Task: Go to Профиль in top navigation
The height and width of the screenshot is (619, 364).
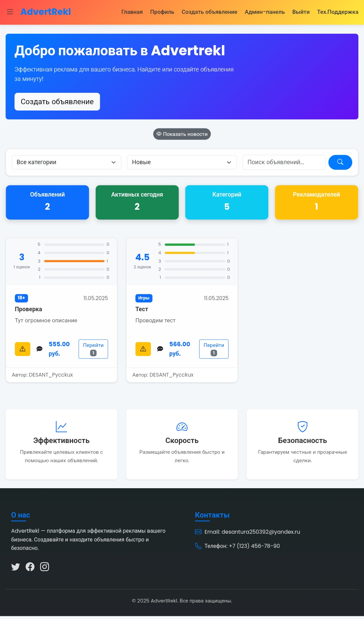Action: coord(162,12)
